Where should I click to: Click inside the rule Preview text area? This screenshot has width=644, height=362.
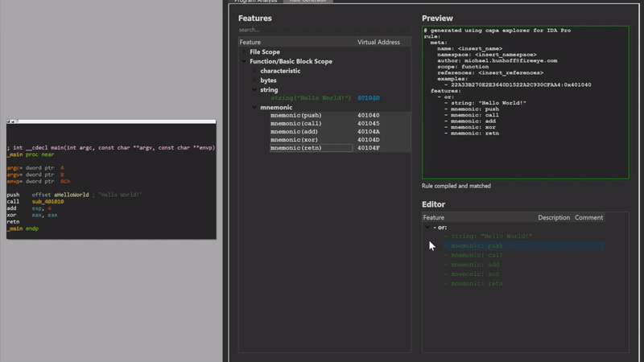(x=526, y=103)
